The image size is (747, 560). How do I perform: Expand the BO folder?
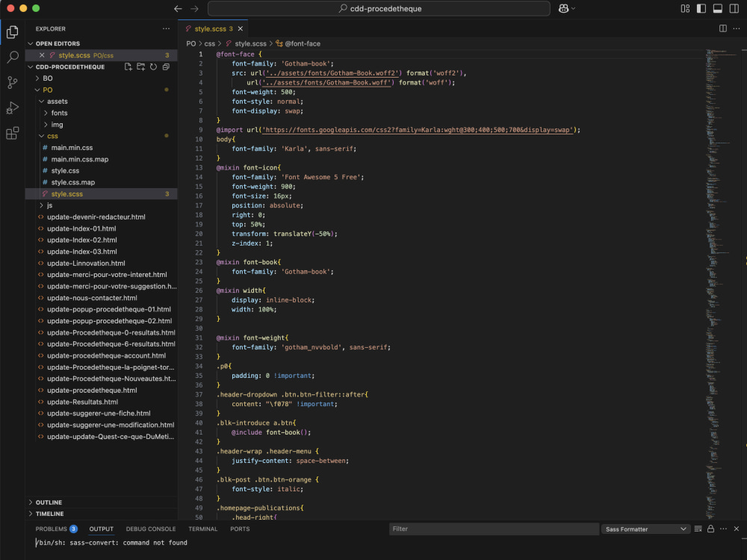(x=37, y=78)
